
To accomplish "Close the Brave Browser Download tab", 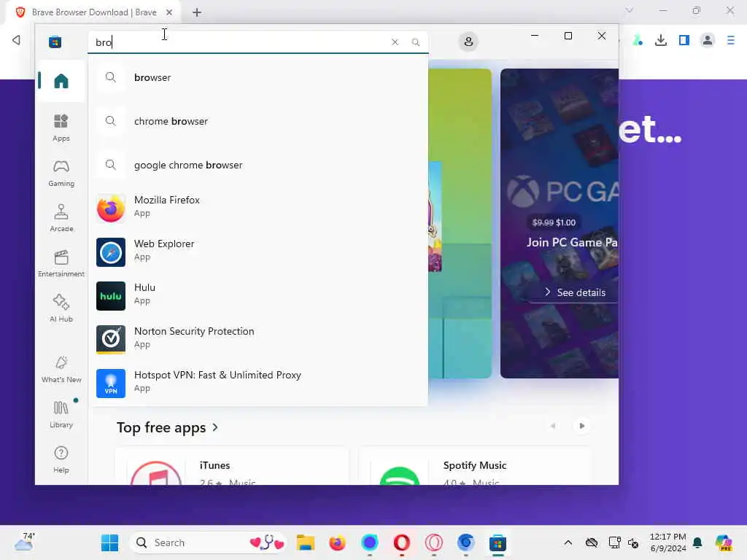I will [x=169, y=12].
